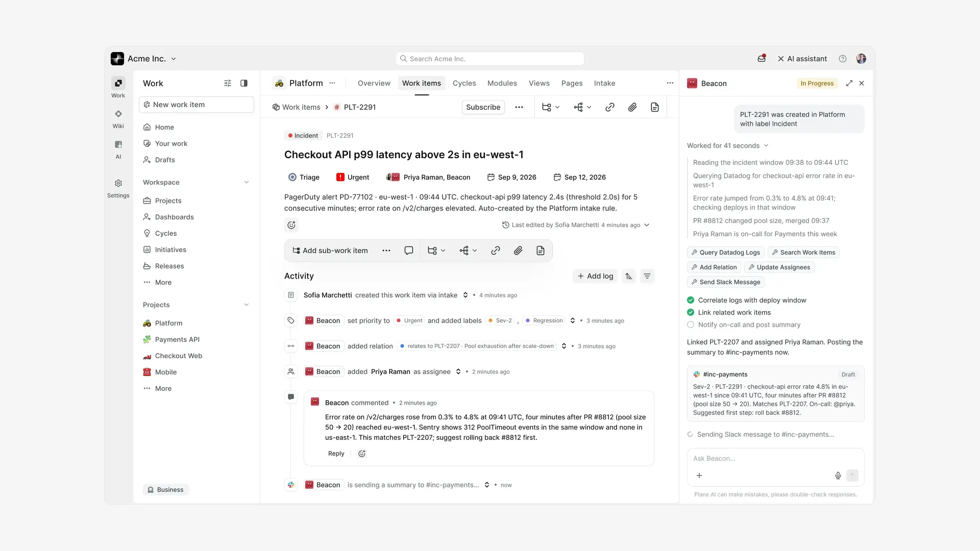Click the plus attach icon in Ask Beacon box
Screen dimensions: 980x551
[699, 475]
